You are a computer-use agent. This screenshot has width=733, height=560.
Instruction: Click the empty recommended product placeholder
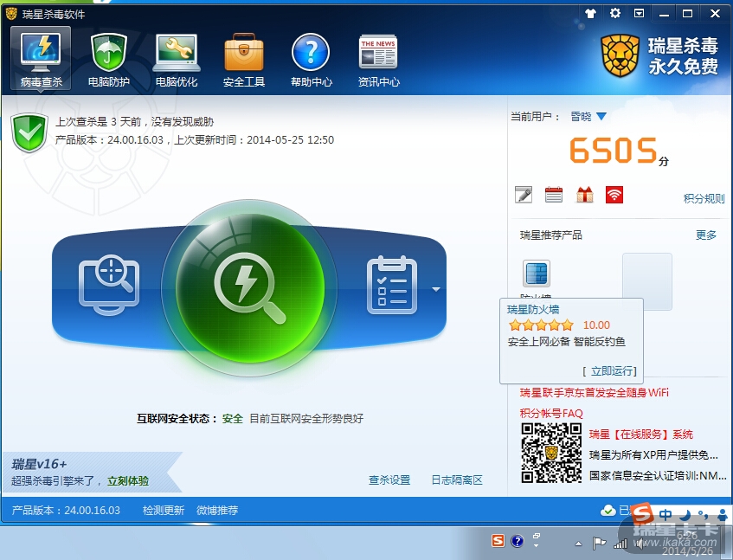(x=647, y=281)
